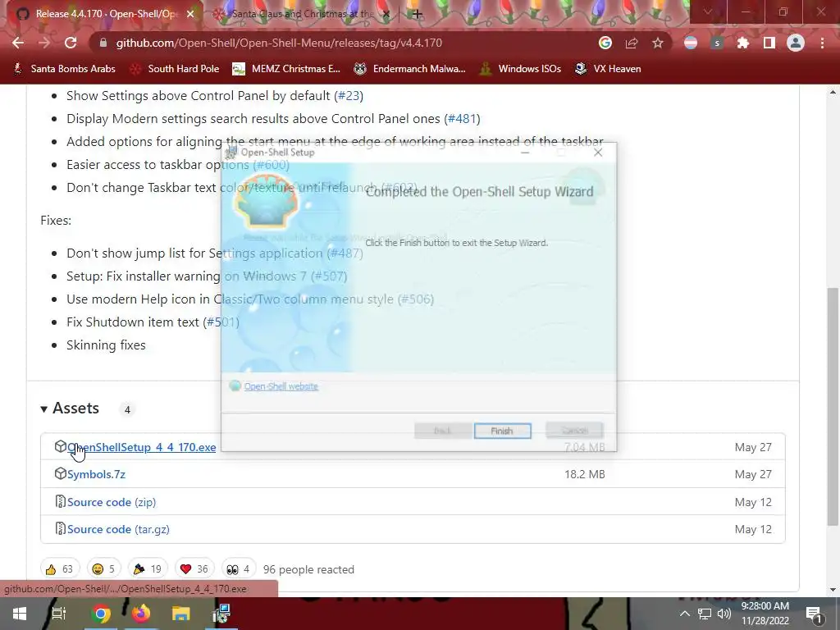The height and width of the screenshot is (630, 840).
Task: Open issue link #481
Action: 462,119
